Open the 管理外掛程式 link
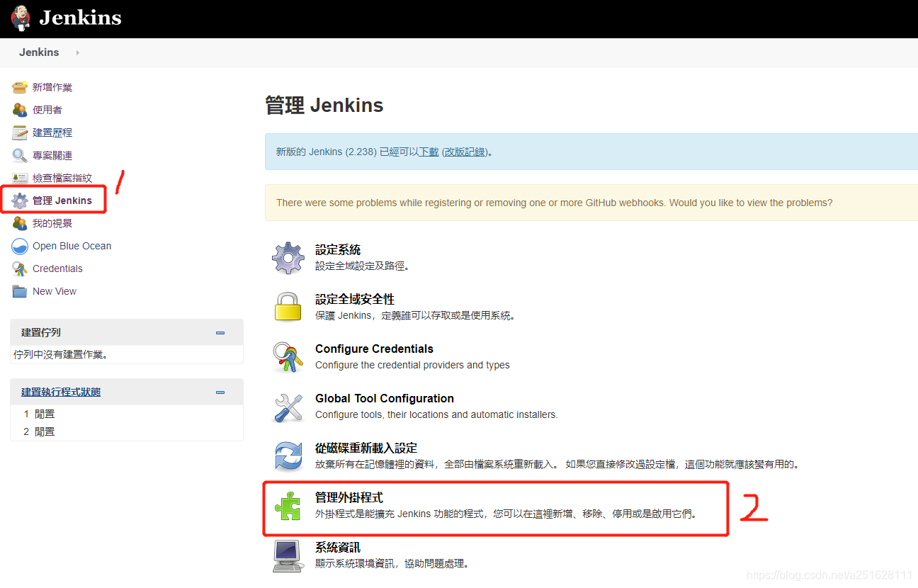The height and width of the screenshot is (588, 918). (x=349, y=498)
